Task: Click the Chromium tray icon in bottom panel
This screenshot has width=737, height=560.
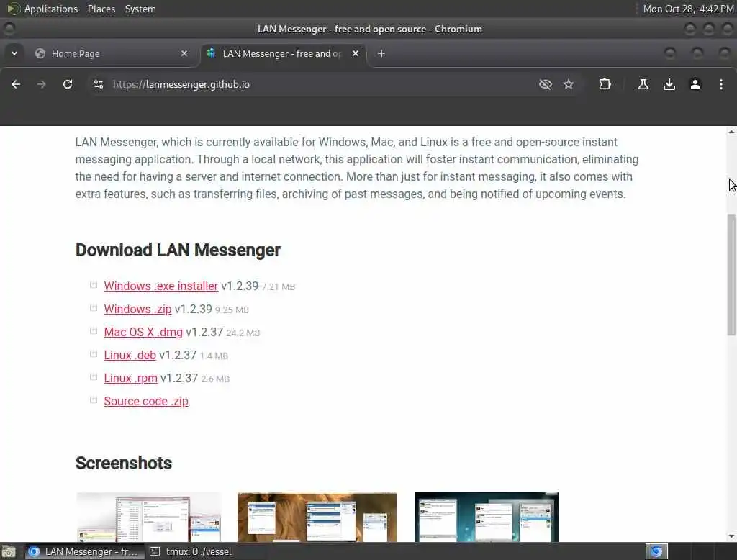Action: tap(656, 551)
